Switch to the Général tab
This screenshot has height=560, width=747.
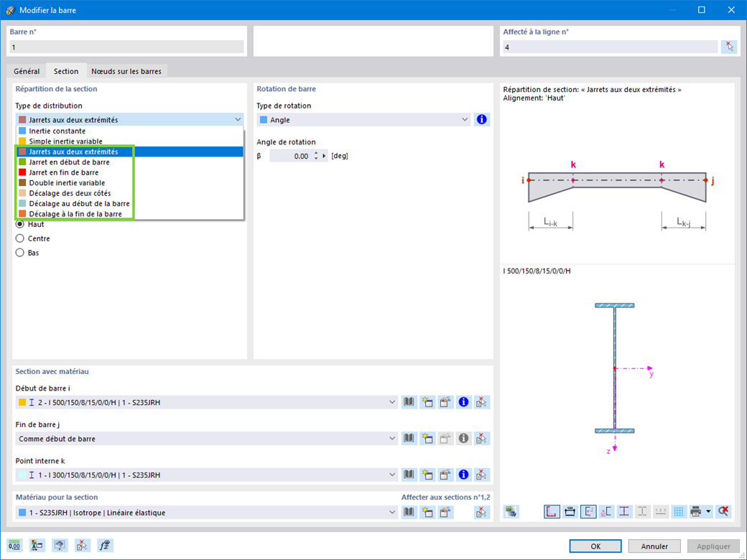(27, 71)
